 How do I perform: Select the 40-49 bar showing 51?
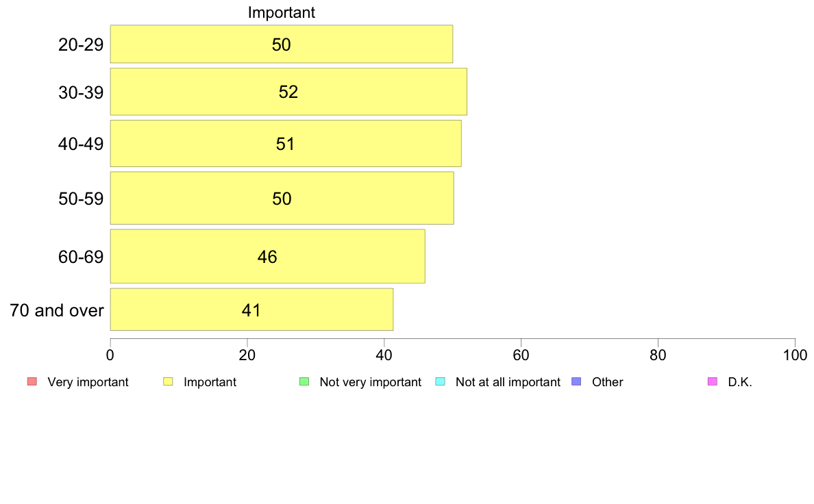[x=286, y=143]
